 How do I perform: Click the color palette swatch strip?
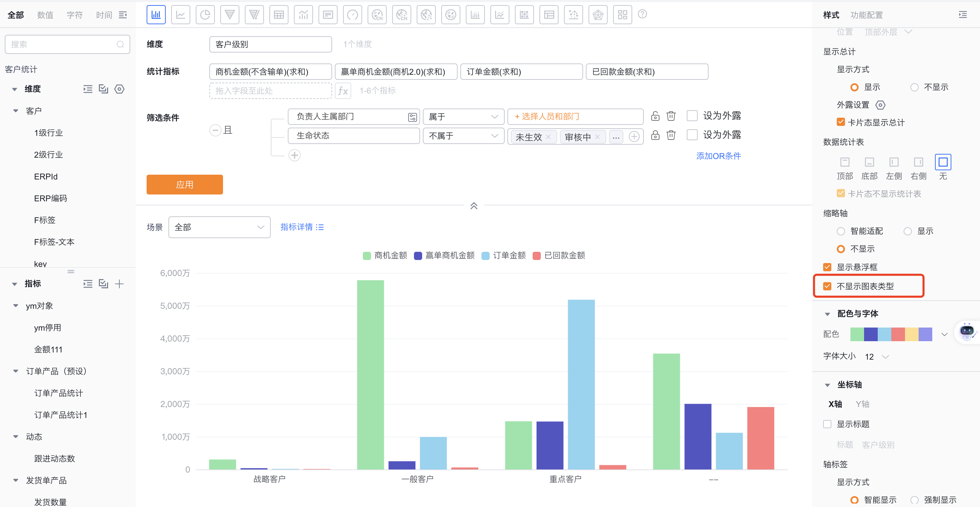click(891, 334)
